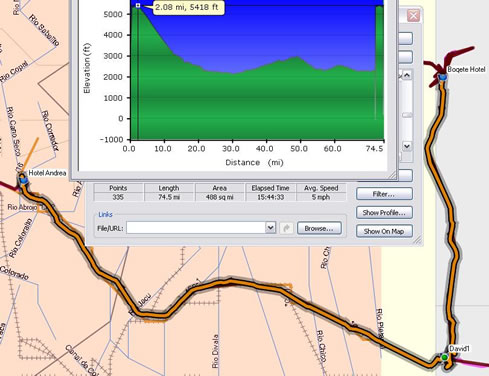Click the scroll-up arrow of the points list
The width and height of the screenshot is (489, 376).
(x=407, y=75)
